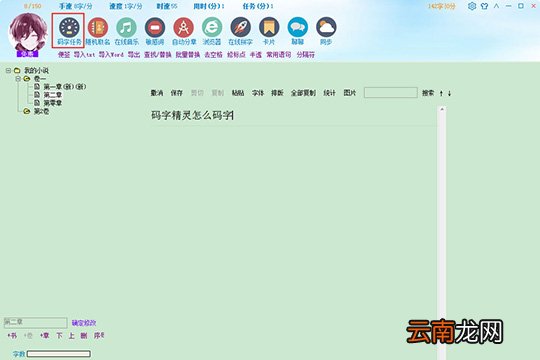Open 字体 font settings

click(258, 93)
